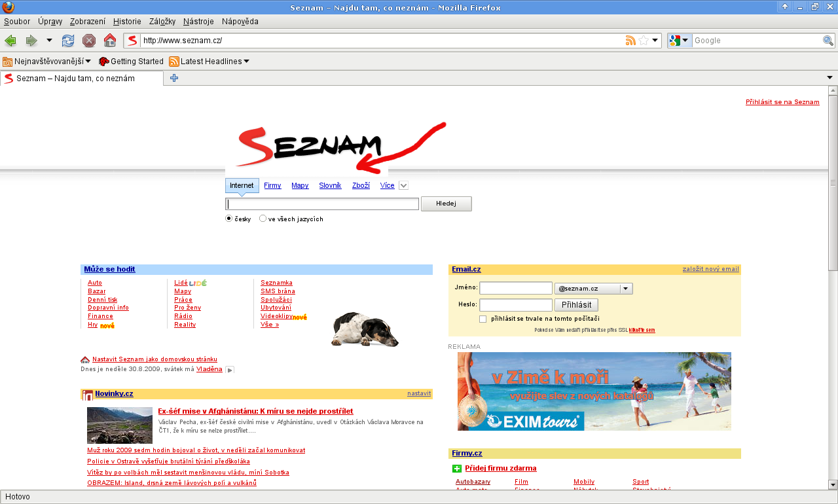Viewport: 838px width, 504px height.
Task: Click the Back navigation arrow
Action: click(10, 41)
